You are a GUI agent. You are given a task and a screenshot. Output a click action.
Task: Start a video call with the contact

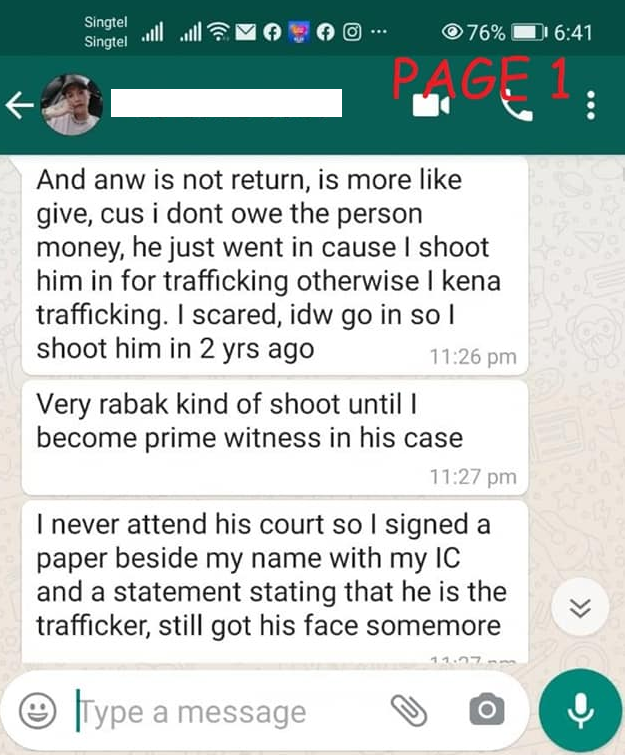[x=431, y=105]
